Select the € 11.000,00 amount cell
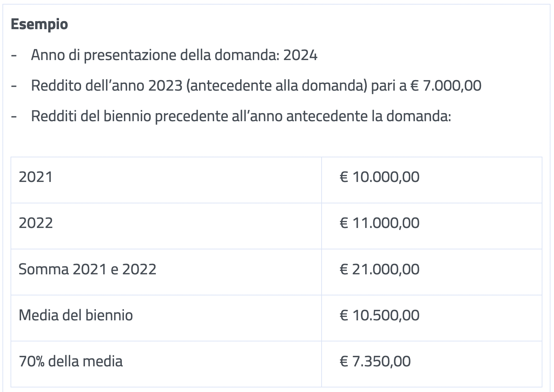 pos(379,223)
